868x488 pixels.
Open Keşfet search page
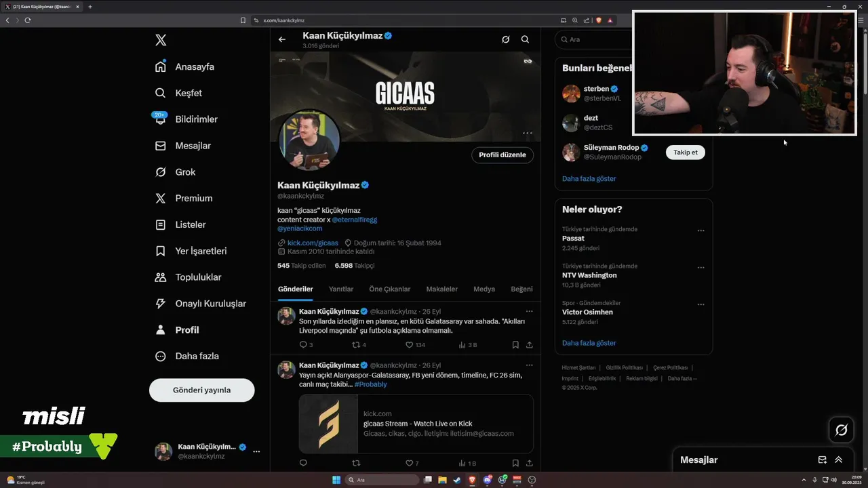[178, 93]
